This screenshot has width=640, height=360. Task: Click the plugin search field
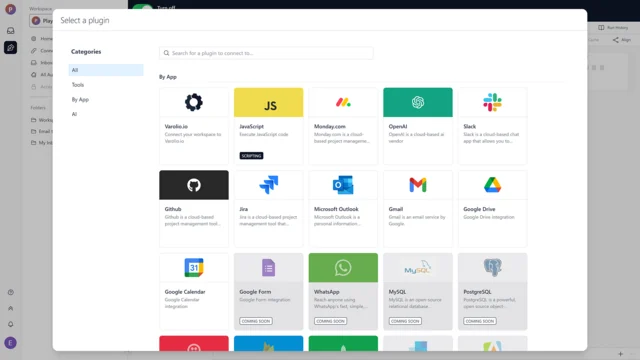pos(266,53)
